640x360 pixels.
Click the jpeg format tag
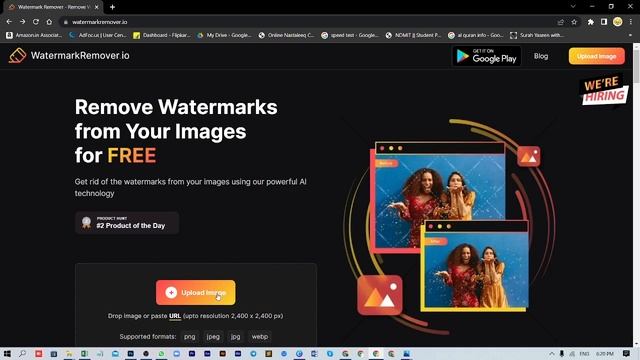213,337
